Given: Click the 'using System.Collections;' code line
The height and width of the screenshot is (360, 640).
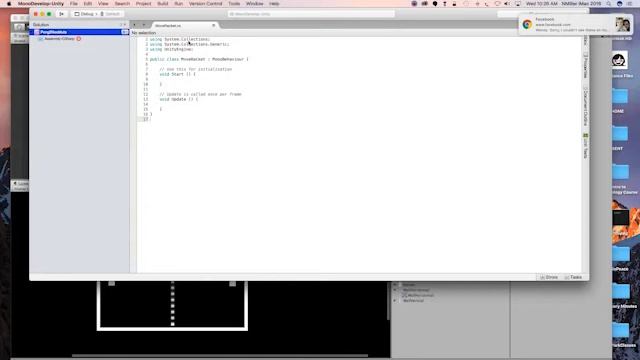Looking at the screenshot, I should click(180, 39).
